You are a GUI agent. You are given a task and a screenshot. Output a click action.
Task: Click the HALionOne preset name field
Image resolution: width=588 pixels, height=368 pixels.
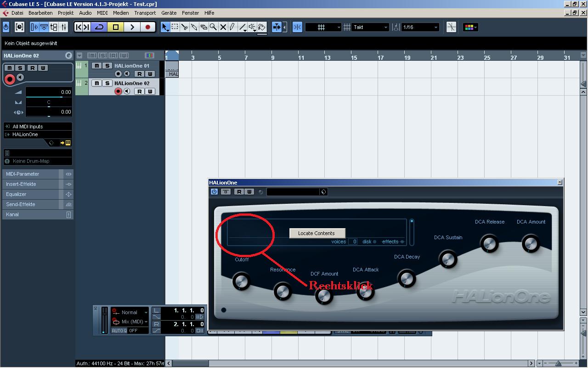point(294,192)
